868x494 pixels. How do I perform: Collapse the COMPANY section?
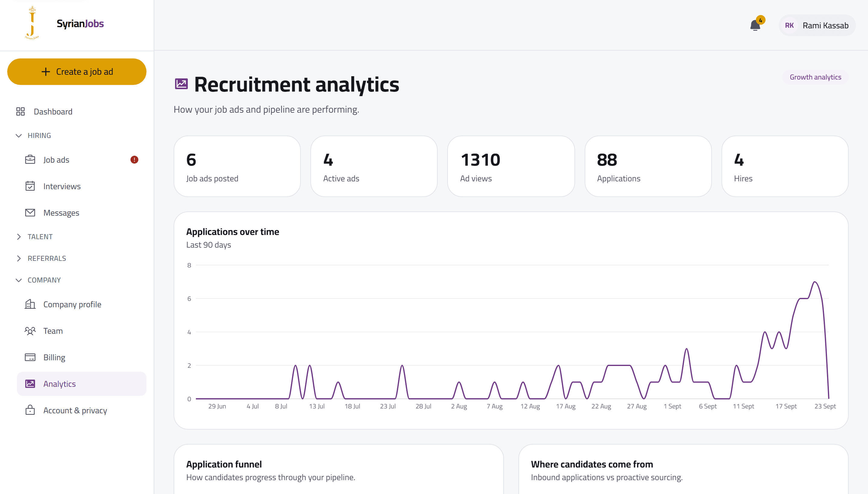pyautogui.click(x=38, y=280)
